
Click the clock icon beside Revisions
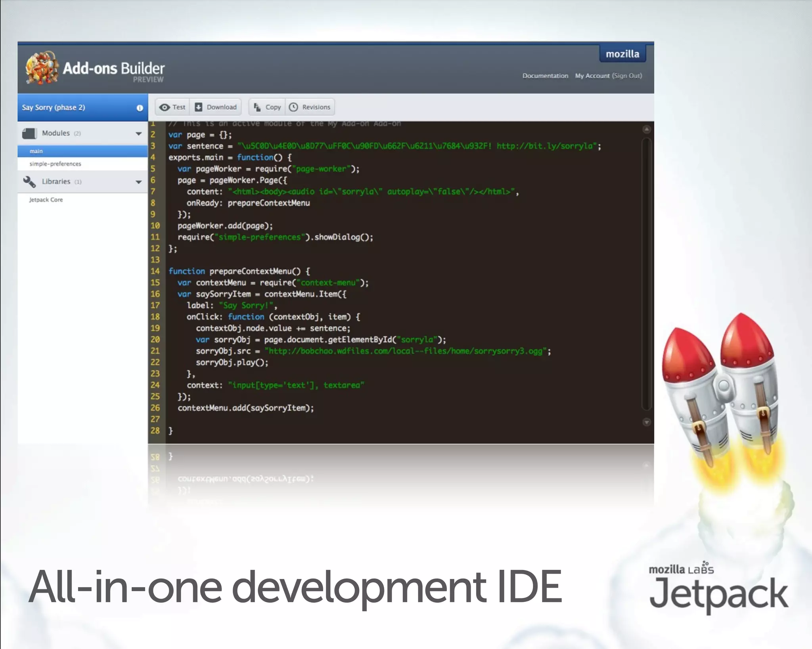293,107
